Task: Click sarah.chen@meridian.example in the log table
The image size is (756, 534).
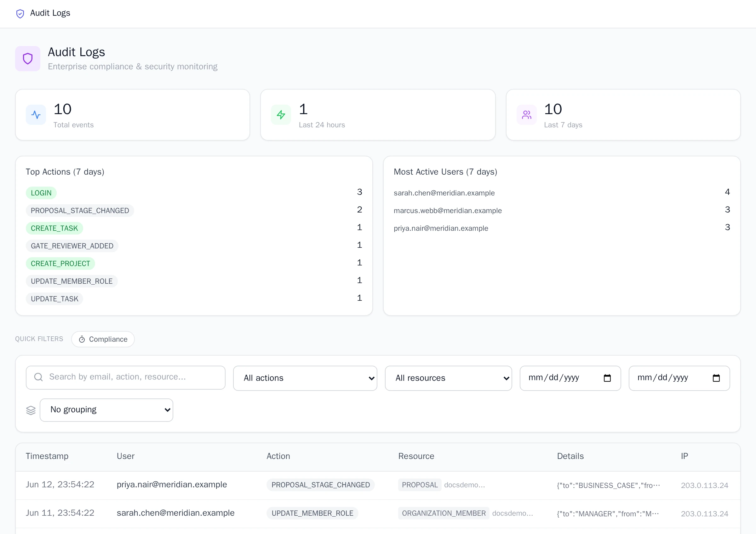Action: (x=175, y=513)
